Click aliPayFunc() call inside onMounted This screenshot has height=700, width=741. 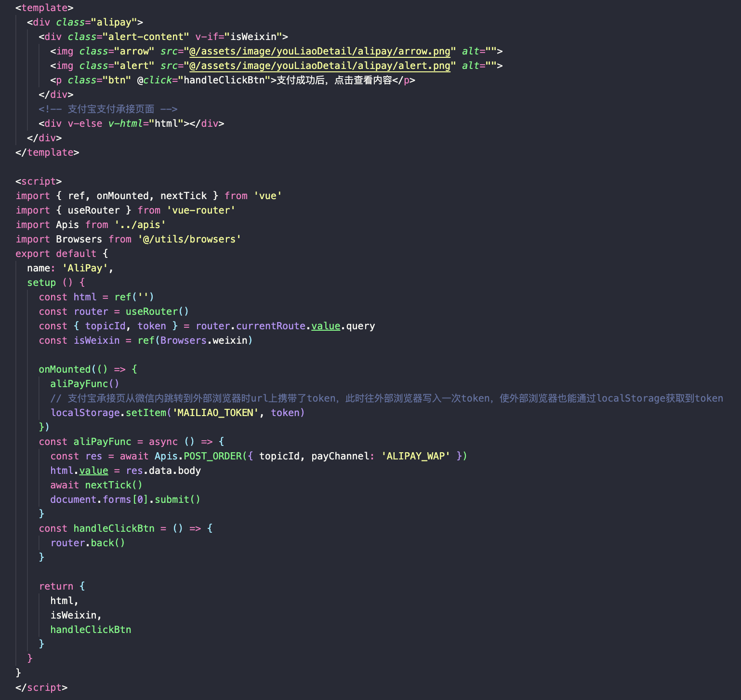tap(85, 384)
